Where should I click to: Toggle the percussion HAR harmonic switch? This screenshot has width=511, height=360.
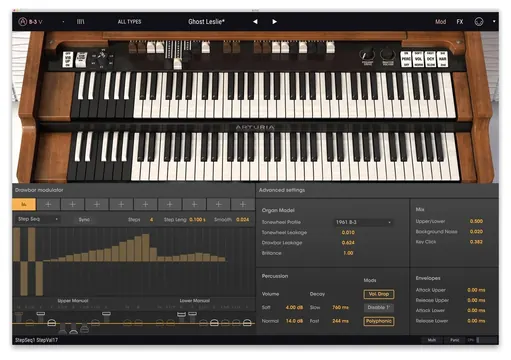pos(442,59)
